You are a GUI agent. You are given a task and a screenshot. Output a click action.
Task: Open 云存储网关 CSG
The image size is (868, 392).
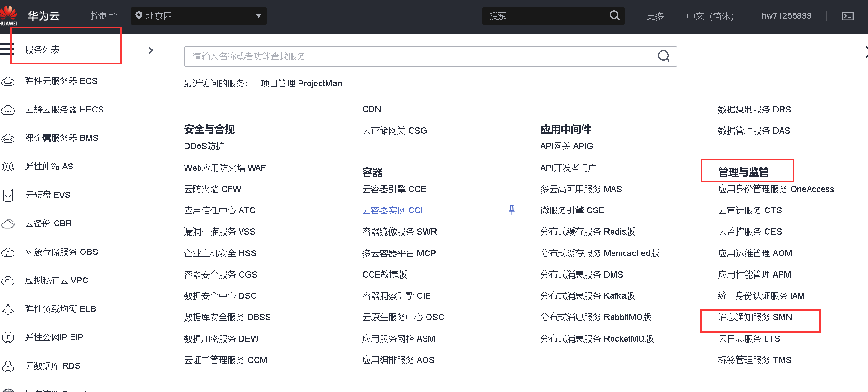click(x=394, y=131)
